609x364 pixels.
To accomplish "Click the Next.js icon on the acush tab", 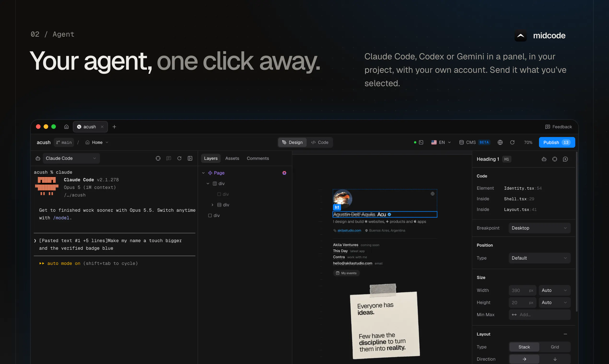I will pyautogui.click(x=79, y=127).
